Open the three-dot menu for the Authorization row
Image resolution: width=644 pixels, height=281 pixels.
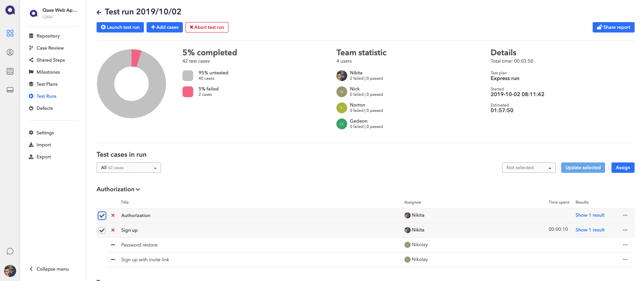click(625, 215)
